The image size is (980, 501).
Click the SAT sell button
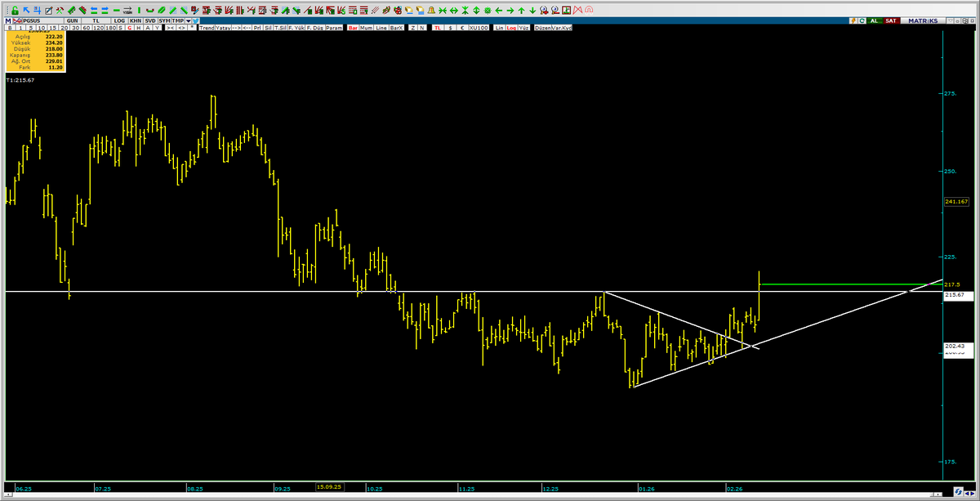890,20
